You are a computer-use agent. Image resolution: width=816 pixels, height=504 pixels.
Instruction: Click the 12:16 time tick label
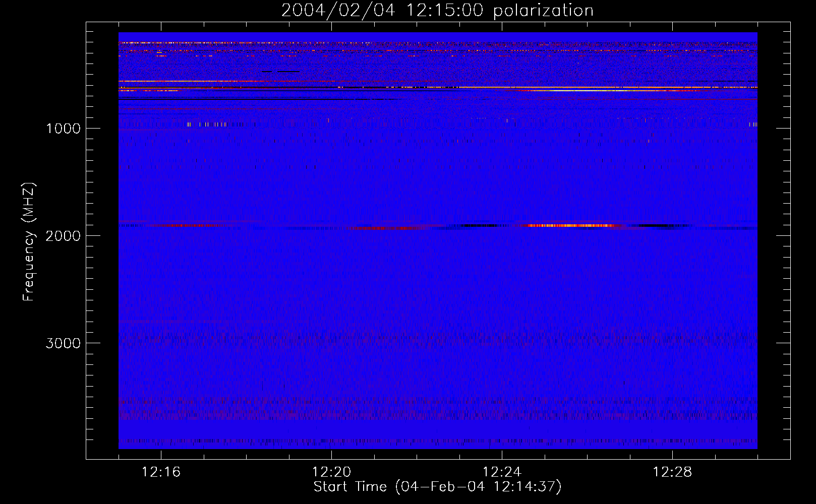coord(161,472)
